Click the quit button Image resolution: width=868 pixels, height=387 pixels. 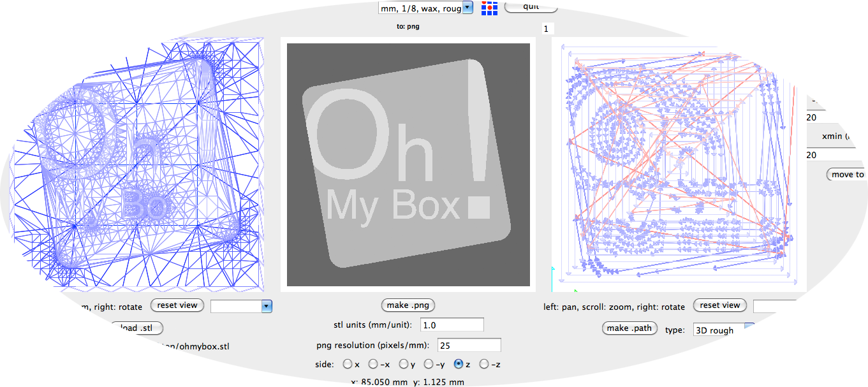pos(531,6)
